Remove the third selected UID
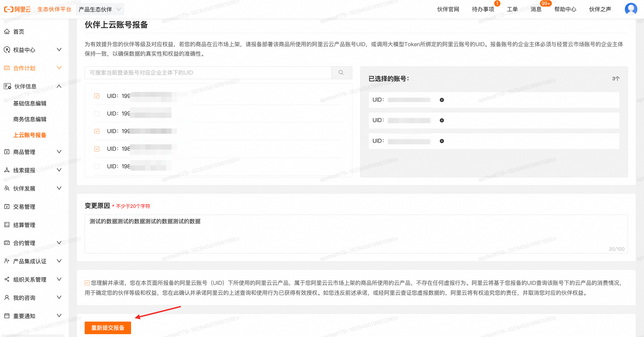 pos(442,141)
